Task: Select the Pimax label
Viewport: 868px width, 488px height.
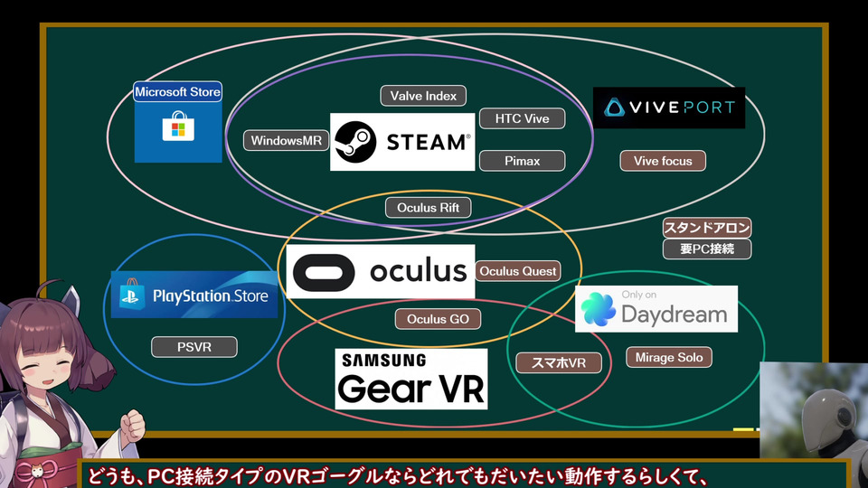Action: tap(522, 161)
